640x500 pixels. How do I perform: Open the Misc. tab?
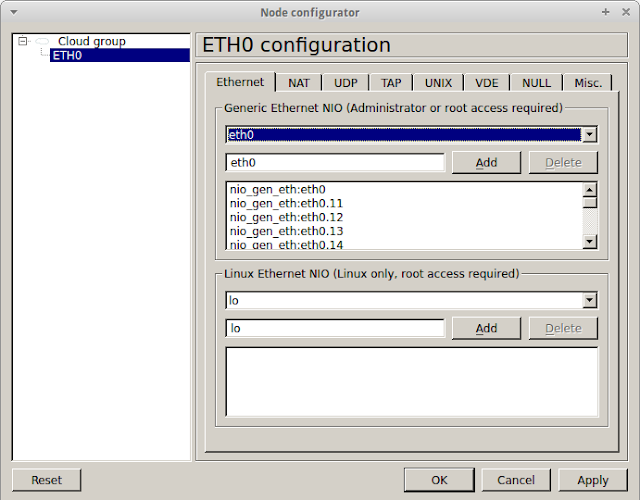[x=588, y=83]
